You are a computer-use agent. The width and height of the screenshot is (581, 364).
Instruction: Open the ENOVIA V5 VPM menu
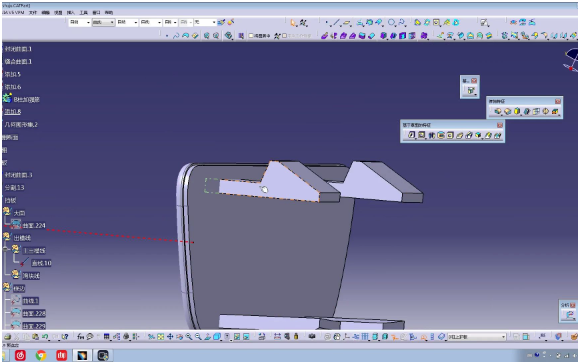pos(13,13)
